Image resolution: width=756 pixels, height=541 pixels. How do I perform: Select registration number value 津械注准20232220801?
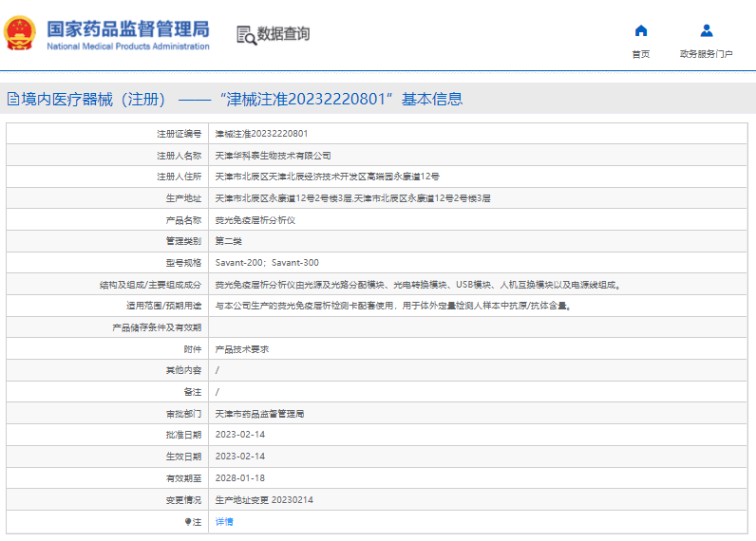coord(261,134)
